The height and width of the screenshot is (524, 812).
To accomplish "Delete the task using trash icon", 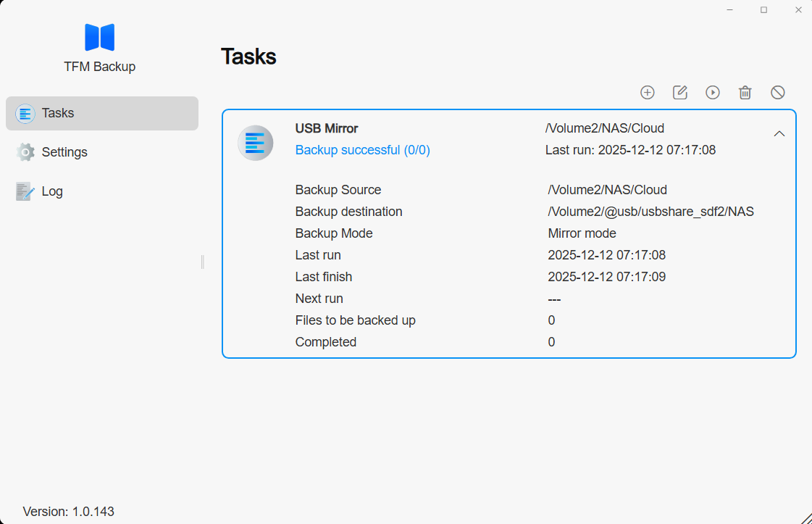I will pos(745,92).
